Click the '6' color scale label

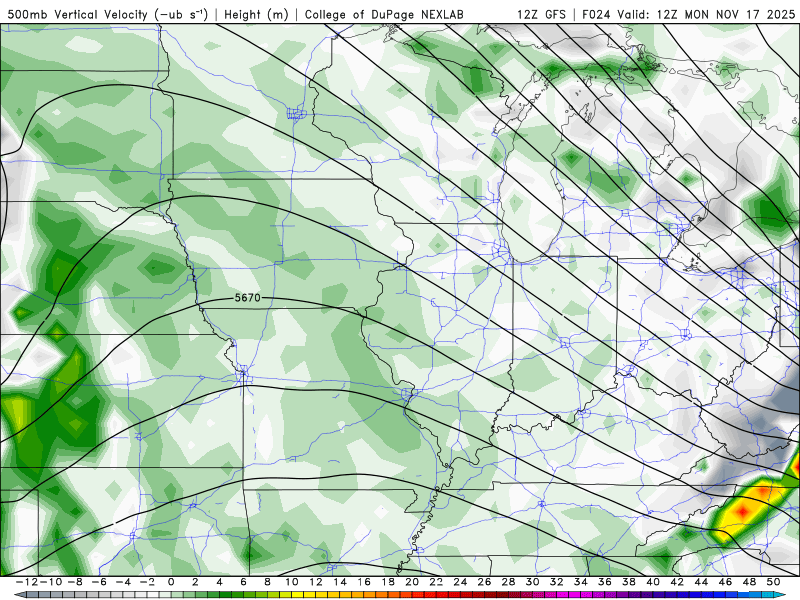(243, 582)
